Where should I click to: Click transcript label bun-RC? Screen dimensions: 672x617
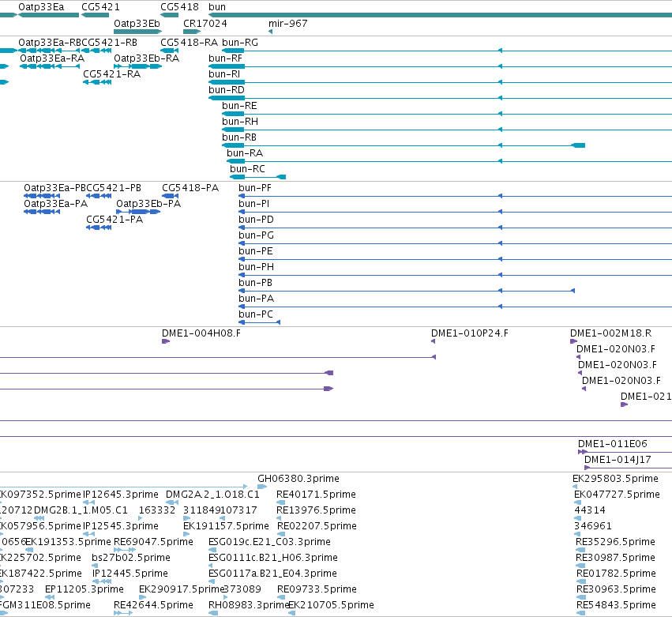[247, 169]
